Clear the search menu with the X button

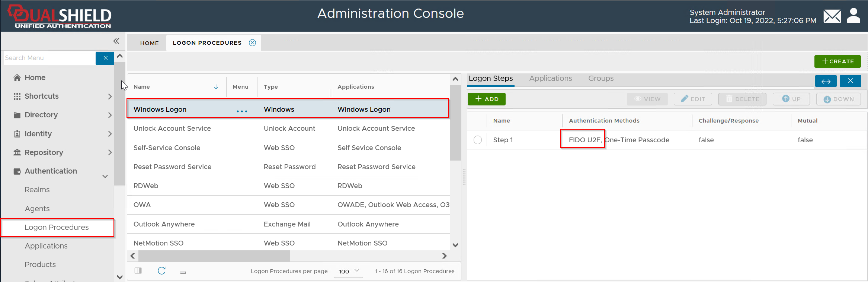[x=105, y=58]
